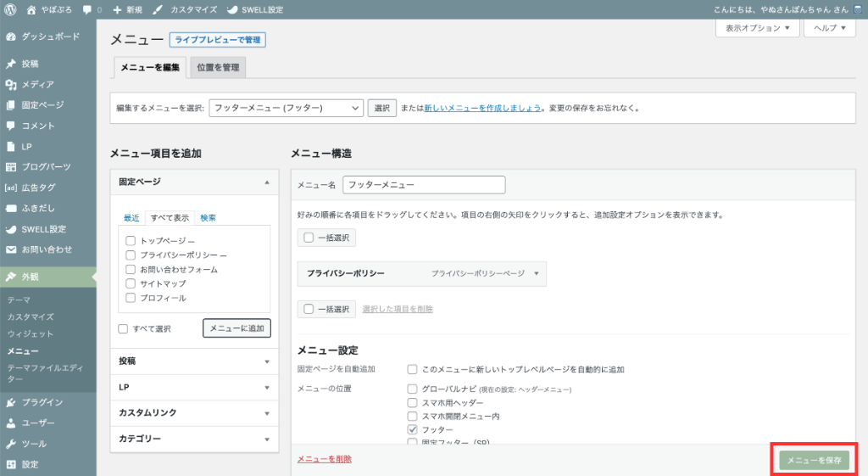Image resolution: width=868 pixels, height=476 pixels.
Task: Click ライブプレビューで管理 button
Action: click(218, 40)
